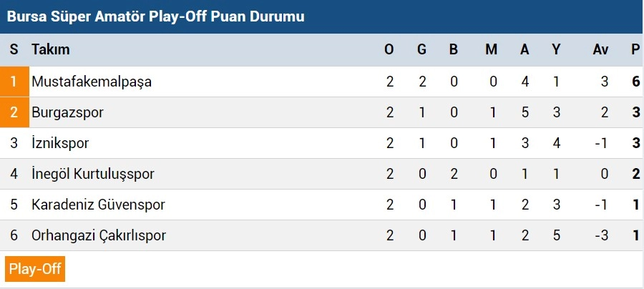Click Orhangazi Çakırlıspor's -3 goal difference
This screenshot has width=644, height=289.
600,235
